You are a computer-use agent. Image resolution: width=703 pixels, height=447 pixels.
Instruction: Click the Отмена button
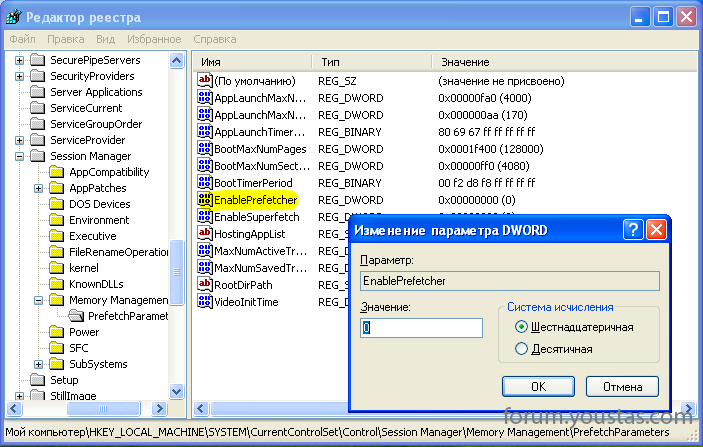click(x=622, y=386)
